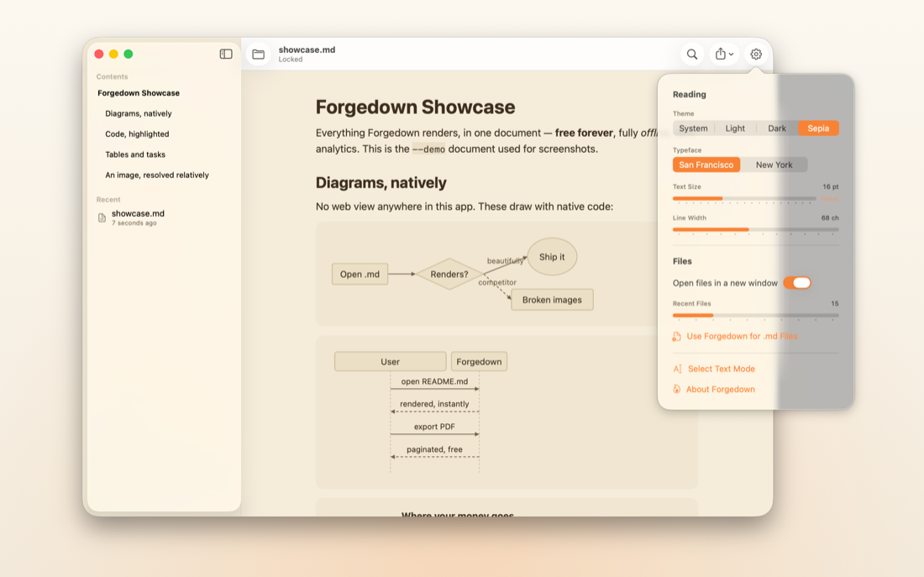Adjust the Recent Files slider
The image size is (924, 577).
point(755,315)
